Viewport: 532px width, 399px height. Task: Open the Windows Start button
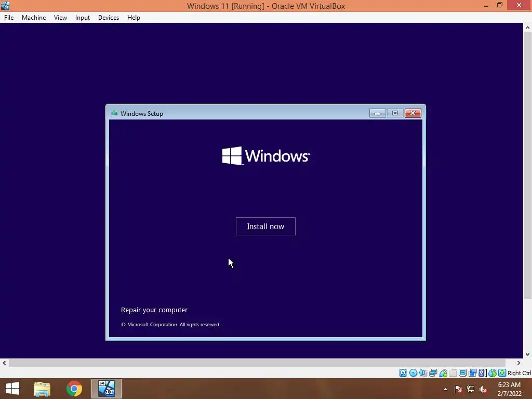coord(12,389)
